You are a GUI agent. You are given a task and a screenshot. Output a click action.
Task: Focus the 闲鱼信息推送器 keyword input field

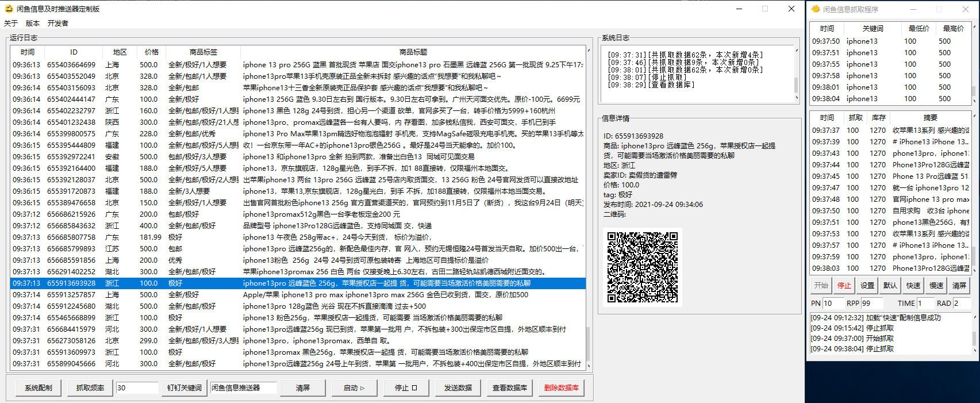click(x=243, y=388)
